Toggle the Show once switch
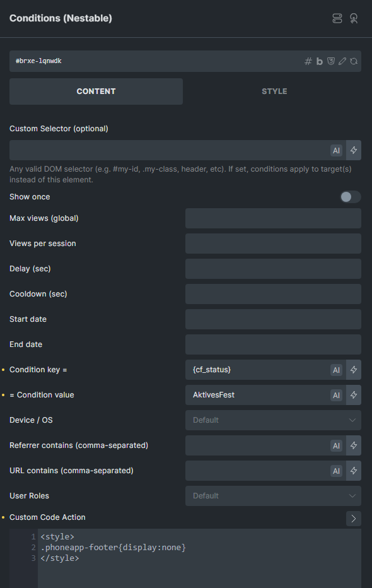 (x=351, y=197)
